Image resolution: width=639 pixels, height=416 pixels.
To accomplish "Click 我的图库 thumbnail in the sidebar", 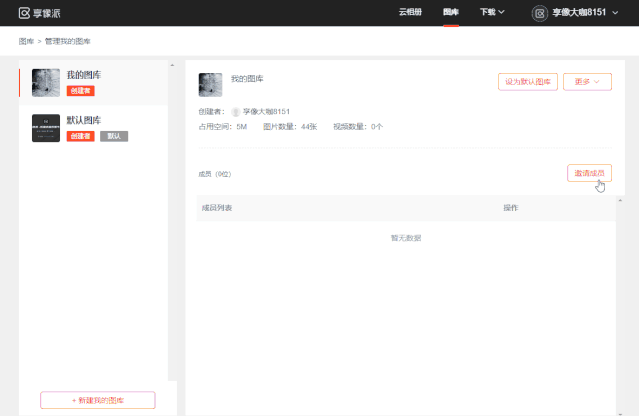I will [46, 83].
